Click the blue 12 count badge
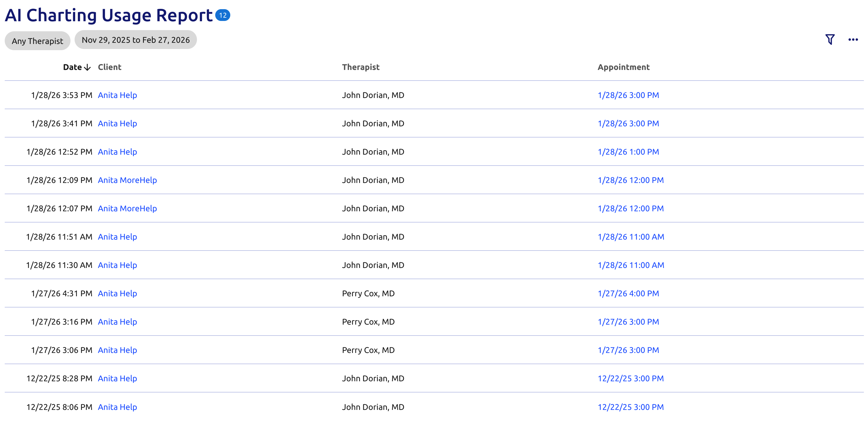Screen dimensions: 868x422 click(x=222, y=15)
